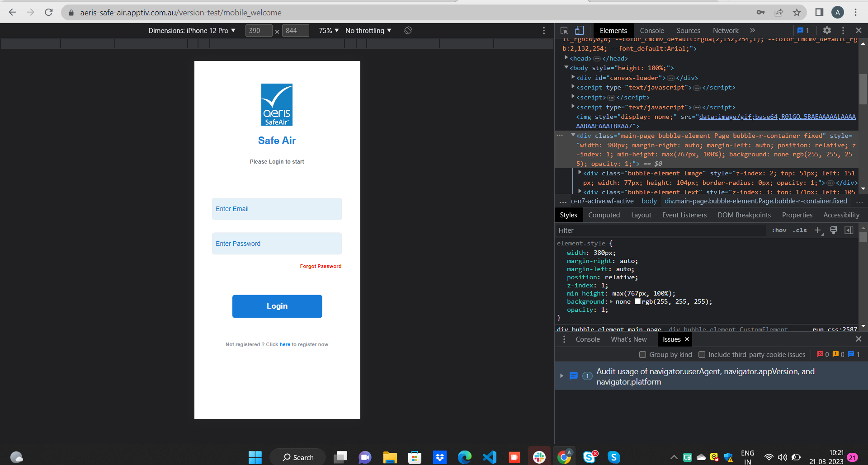
Task: Collapse the body element node
Action: [566, 67]
